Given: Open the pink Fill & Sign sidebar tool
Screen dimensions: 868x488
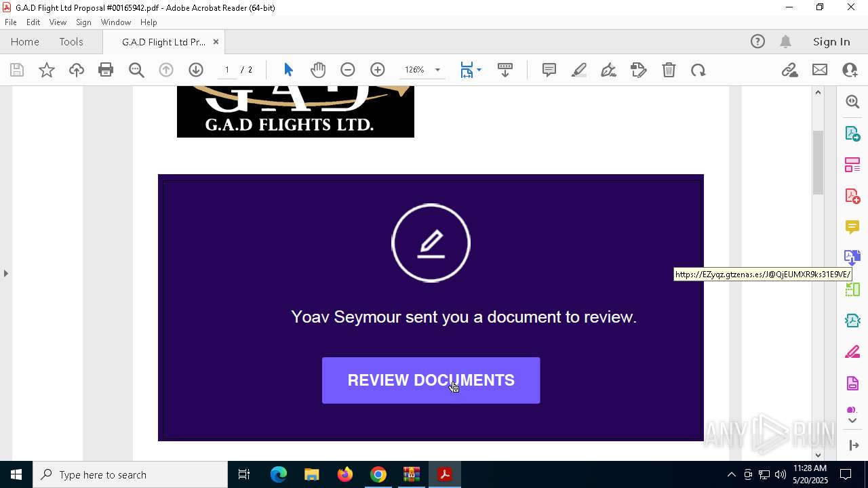Looking at the screenshot, I should [852, 352].
